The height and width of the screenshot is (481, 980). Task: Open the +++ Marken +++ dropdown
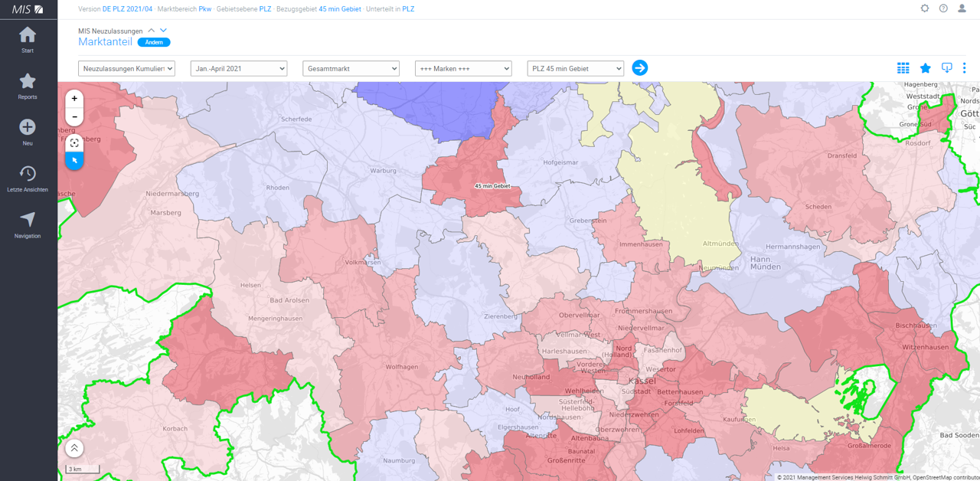click(x=463, y=68)
